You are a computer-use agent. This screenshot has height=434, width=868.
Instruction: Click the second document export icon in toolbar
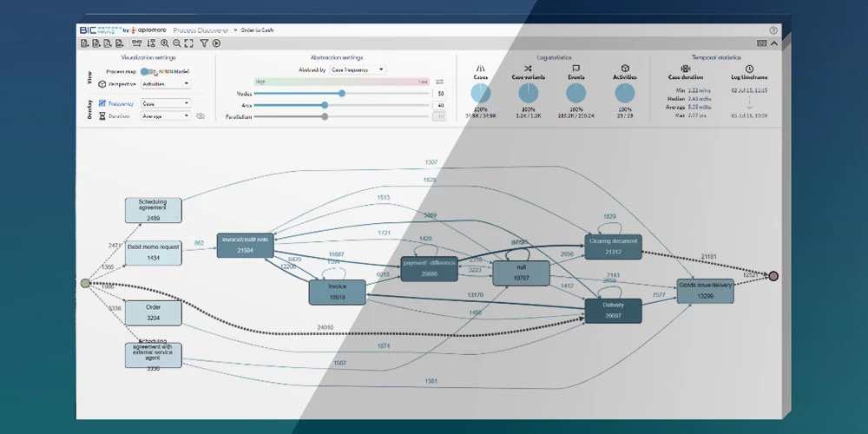pos(96,43)
